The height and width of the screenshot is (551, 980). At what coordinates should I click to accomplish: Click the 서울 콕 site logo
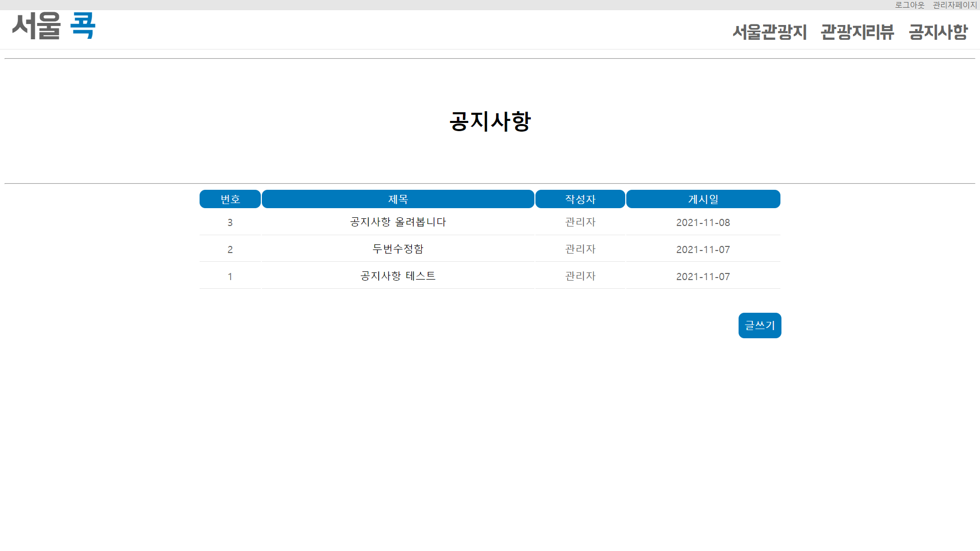[x=54, y=26]
